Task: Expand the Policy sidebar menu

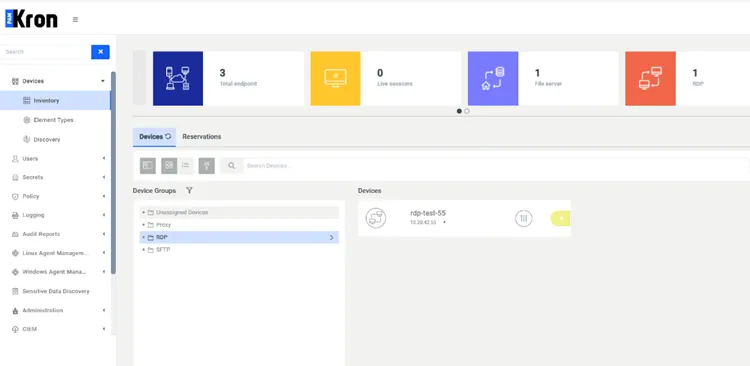Action: click(55, 196)
